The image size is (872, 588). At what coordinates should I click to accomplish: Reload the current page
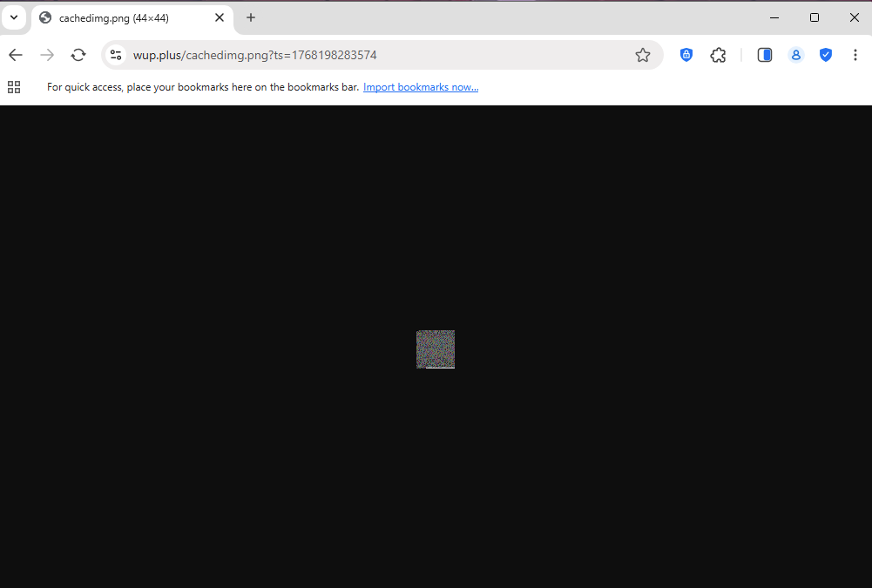click(x=78, y=55)
